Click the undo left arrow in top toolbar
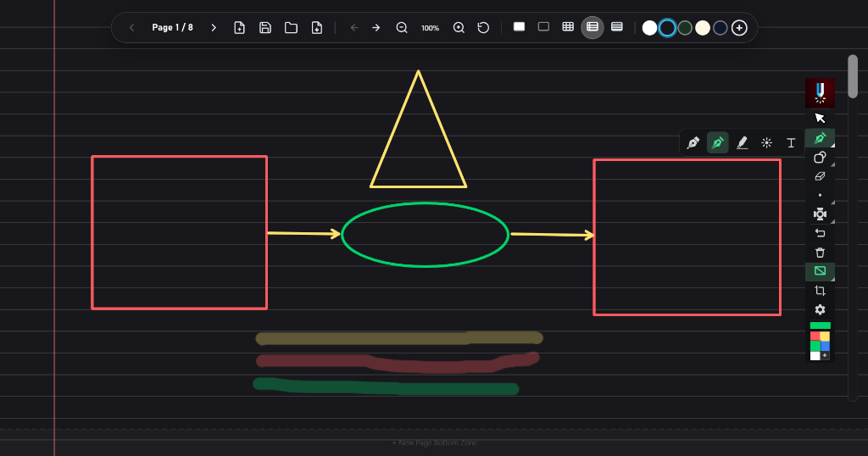 pos(354,28)
